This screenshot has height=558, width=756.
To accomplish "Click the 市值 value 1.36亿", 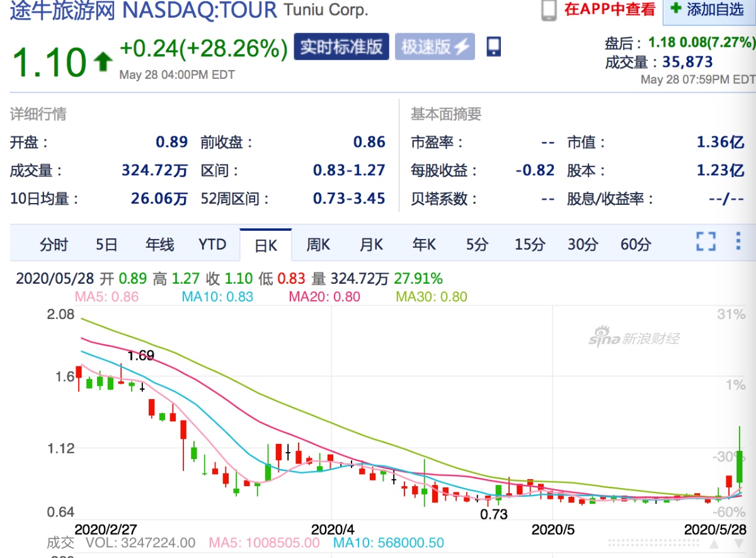I will (x=721, y=142).
